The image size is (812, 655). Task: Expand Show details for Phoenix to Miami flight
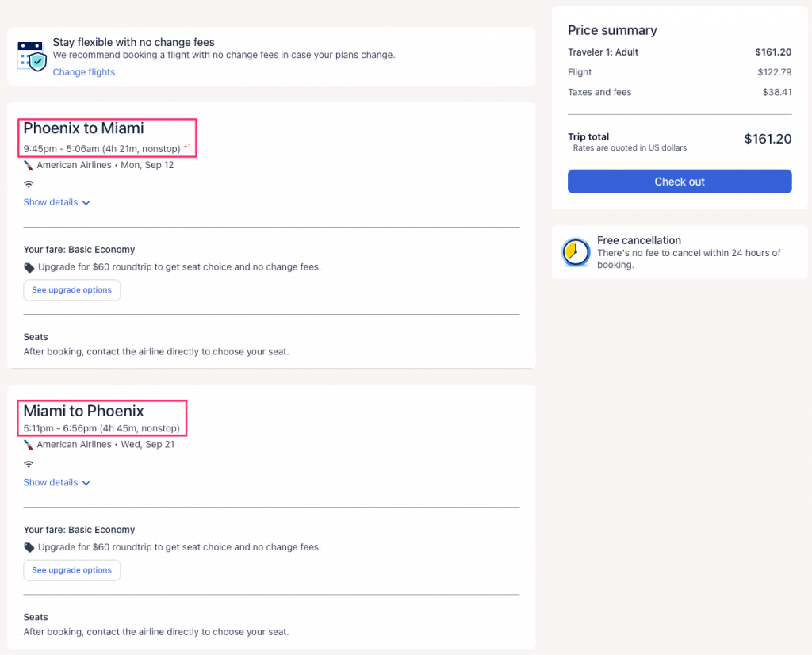(56, 202)
